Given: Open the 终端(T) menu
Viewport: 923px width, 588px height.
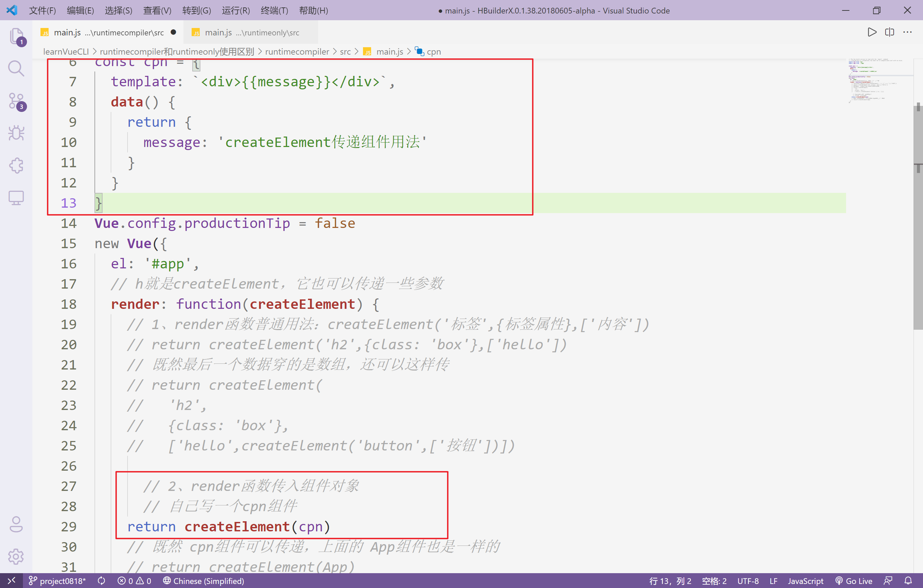Looking at the screenshot, I should 274,10.
